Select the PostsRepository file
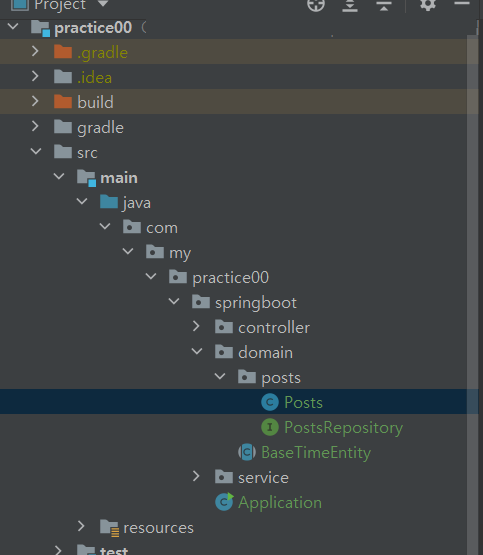This screenshot has width=483, height=555. [344, 428]
